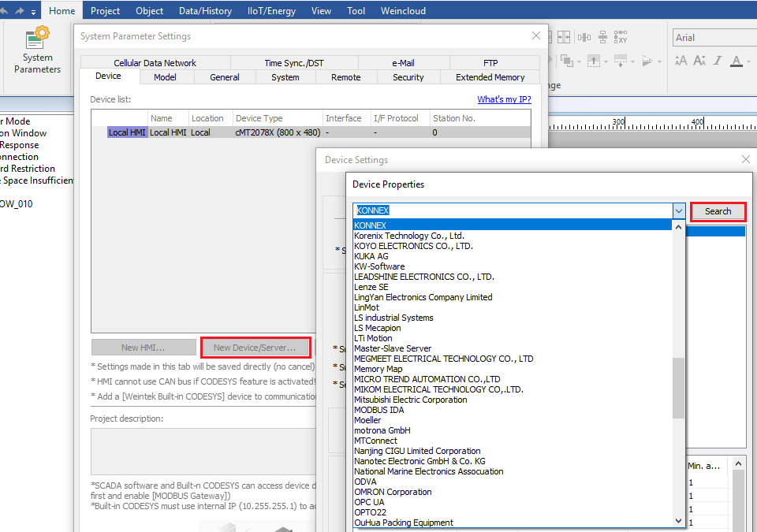The image size is (757, 532).
Task: Choose LS industrial Systems from list
Action: [x=513, y=318]
